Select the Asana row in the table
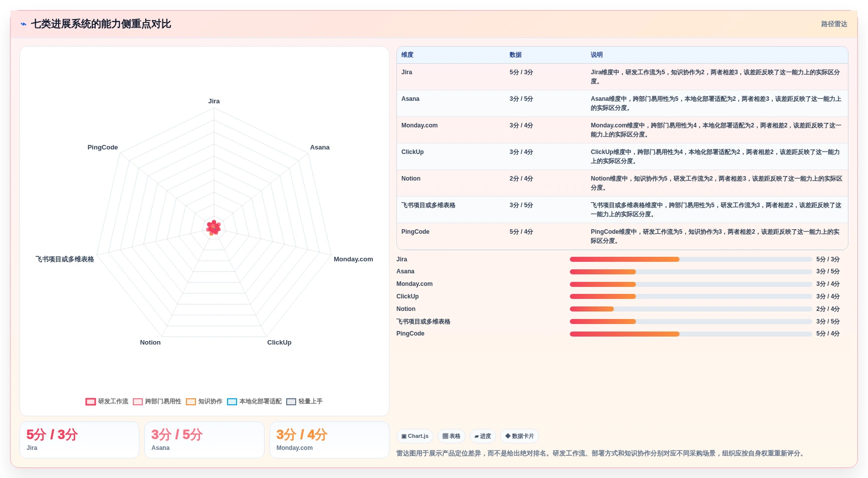868x478 pixels. click(x=622, y=103)
